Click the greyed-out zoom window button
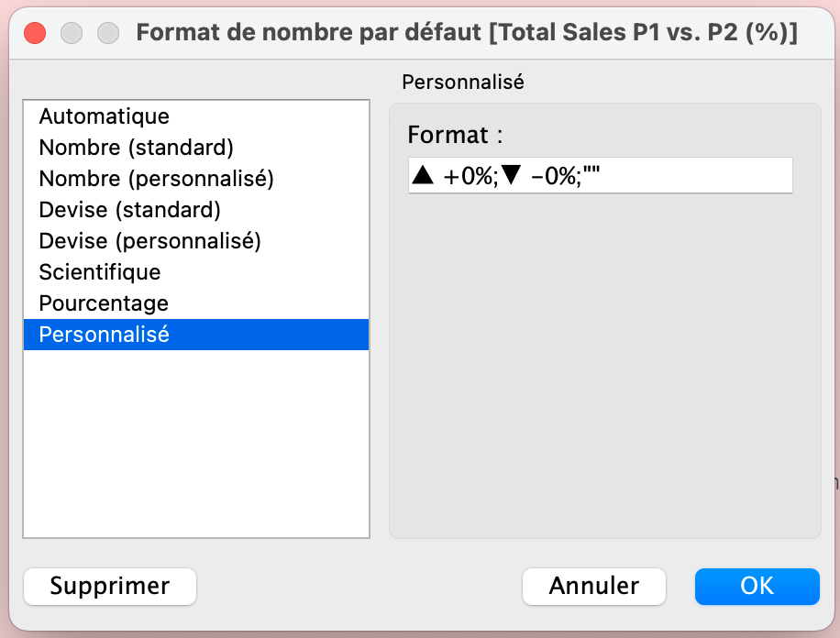Image resolution: width=840 pixels, height=638 pixels. click(x=108, y=34)
